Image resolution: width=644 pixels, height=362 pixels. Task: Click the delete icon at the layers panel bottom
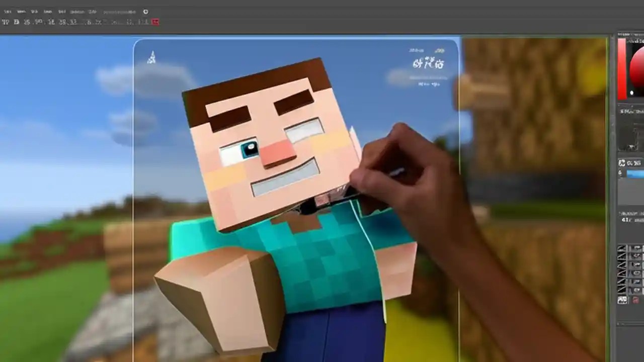click(635, 300)
